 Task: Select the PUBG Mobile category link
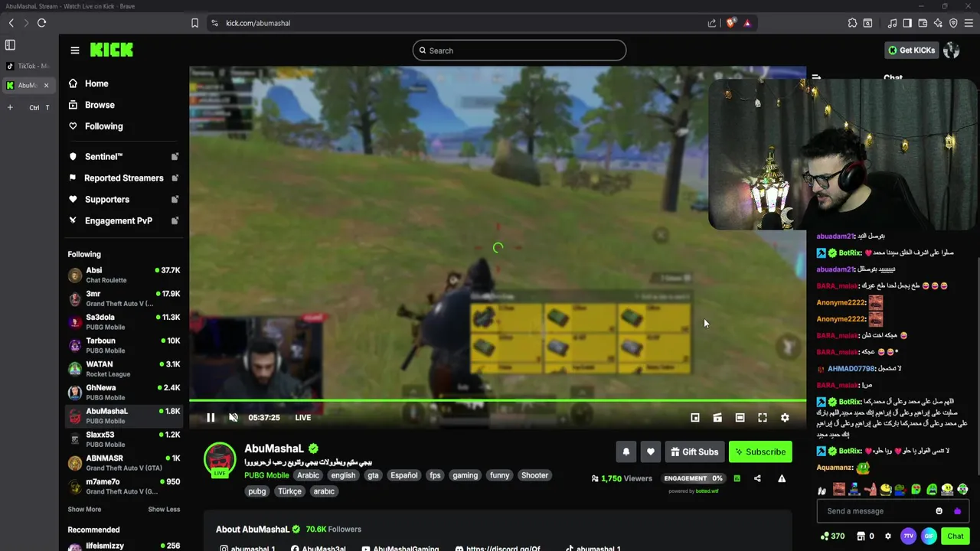tap(266, 475)
